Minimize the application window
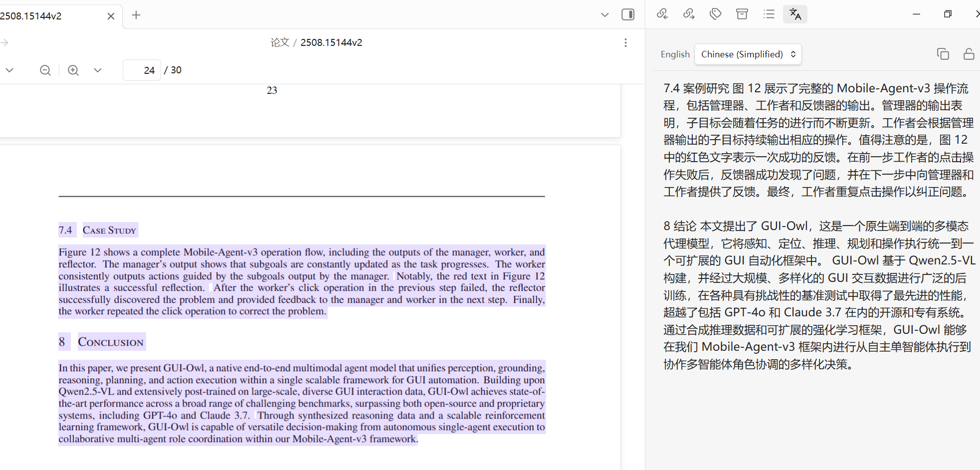 [916, 14]
